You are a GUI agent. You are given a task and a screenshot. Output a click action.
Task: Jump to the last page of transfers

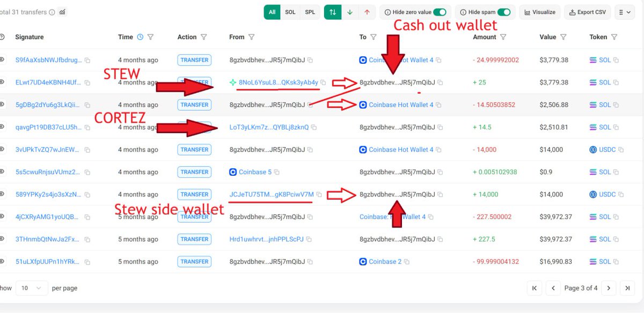tap(627, 288)
